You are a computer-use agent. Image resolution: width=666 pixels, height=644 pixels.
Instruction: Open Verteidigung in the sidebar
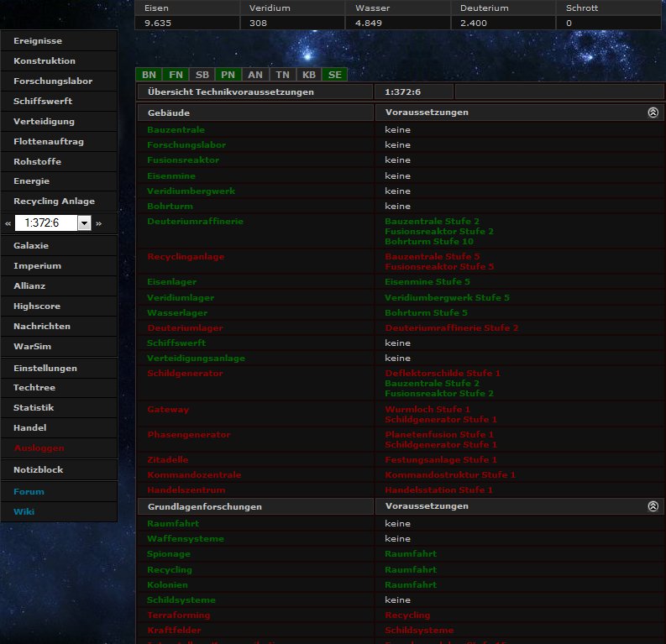[x=59, y=122]
